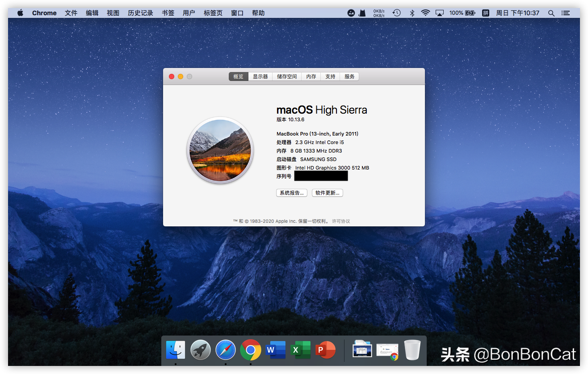588x374 pixels.
Task: Open Launchpad rocket icon in Dock
Action: (201, 350)
